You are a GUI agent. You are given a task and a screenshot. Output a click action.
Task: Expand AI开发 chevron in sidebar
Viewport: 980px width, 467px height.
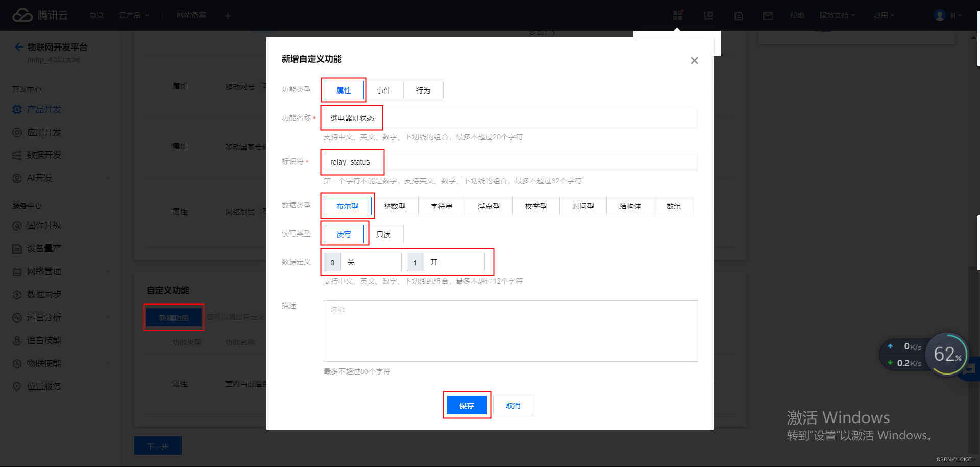point(108,178)
